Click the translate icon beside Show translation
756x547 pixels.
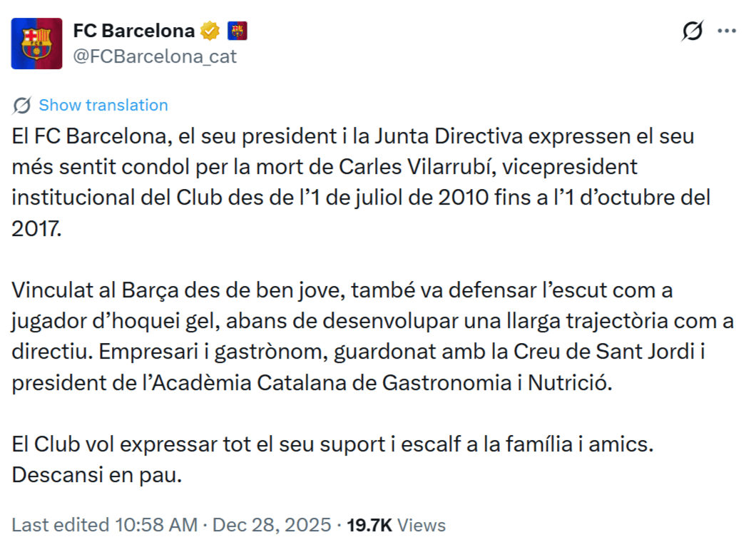[22, 106]
